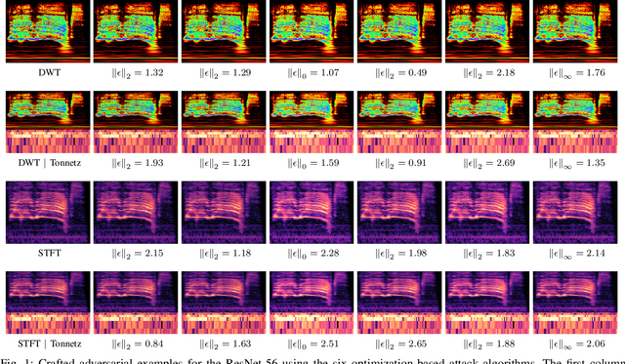View the image above the 1.35 label
Image resolution: width=625 pixels, height=364 pixels.
[575, 122]
